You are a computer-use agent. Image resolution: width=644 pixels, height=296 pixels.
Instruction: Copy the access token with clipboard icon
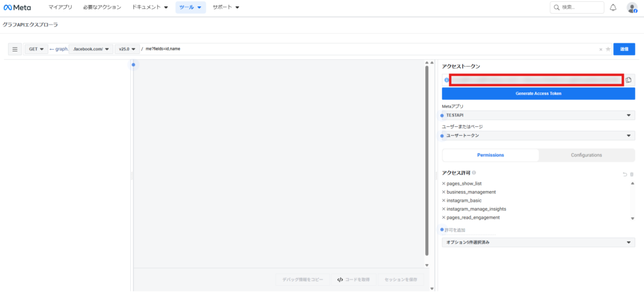628,80
